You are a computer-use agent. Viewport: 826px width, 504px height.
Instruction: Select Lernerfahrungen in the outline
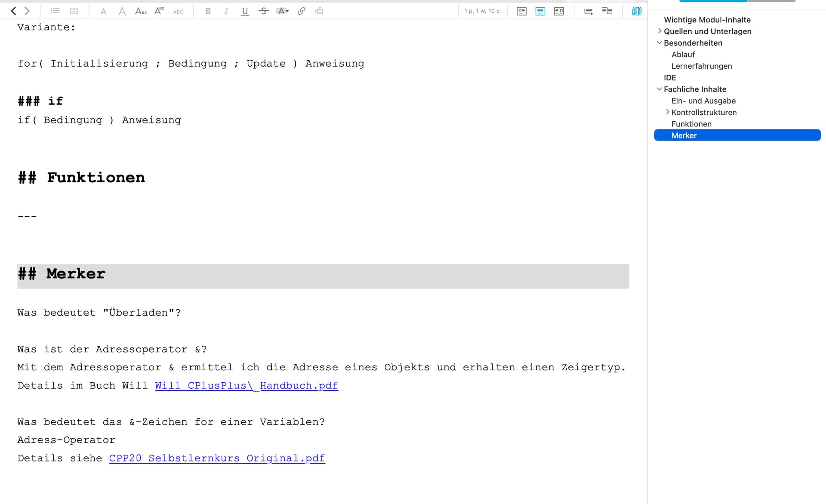[701, 66]
